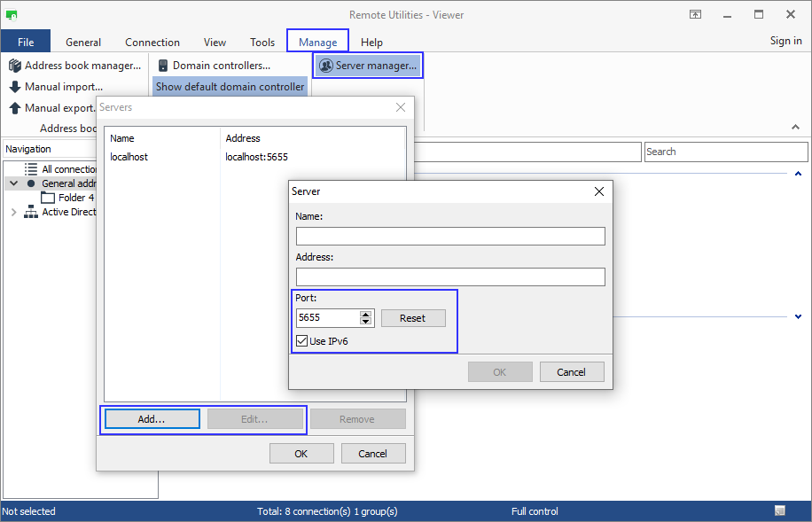The width and height of the screenshot is (812, 522).
Task: Click the Manual import arrow icon
Action: pyautogui.click(x=15, y=87)
